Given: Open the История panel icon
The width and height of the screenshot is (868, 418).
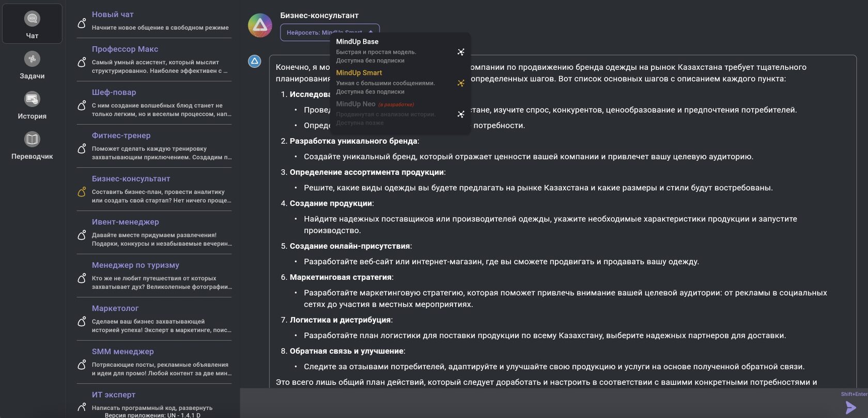Looking at the screenshot, I should click(32, 99).
